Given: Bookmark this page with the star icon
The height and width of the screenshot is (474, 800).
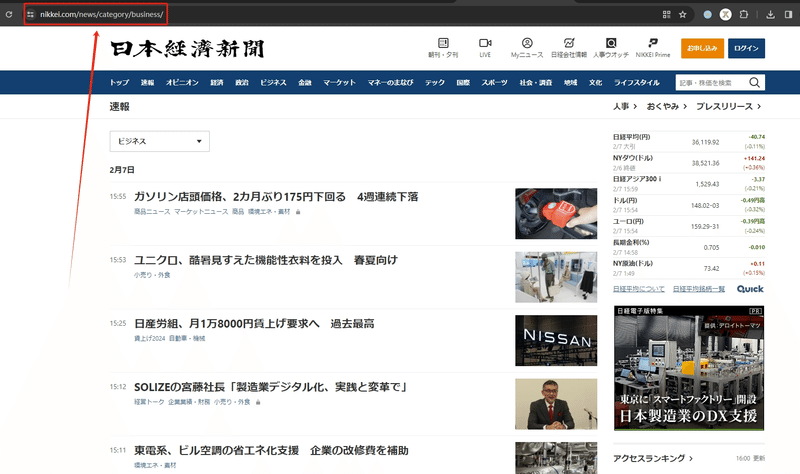Looking at the screenshot, I should [x=683, y=14].
